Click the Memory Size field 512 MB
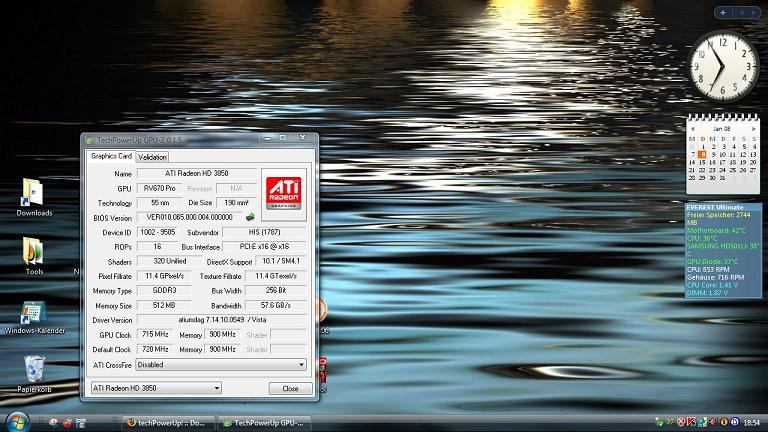768x432 pixels. click(x=164, y=305)
